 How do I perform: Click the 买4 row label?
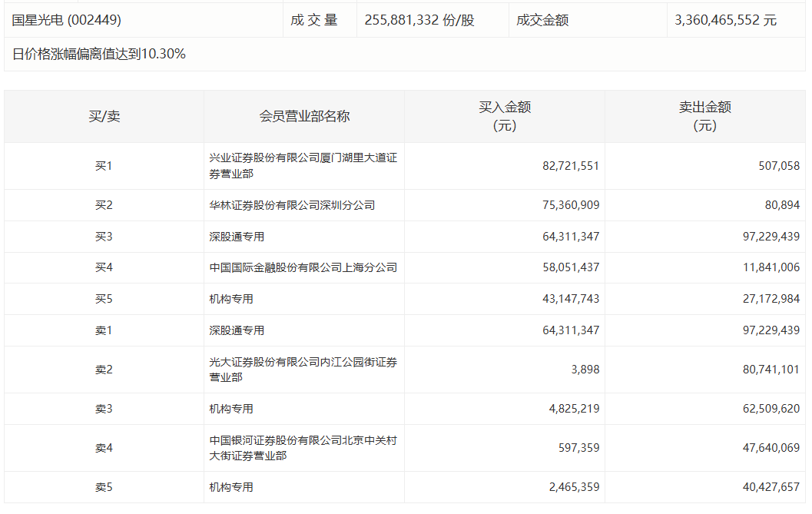tap(104, 268)
